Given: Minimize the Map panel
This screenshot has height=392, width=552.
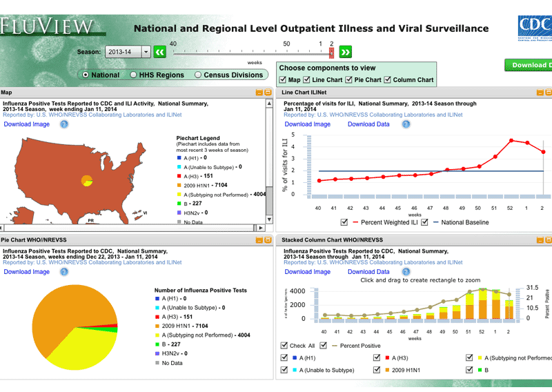Looking at the screenshot, I should [x=259, y=92].
